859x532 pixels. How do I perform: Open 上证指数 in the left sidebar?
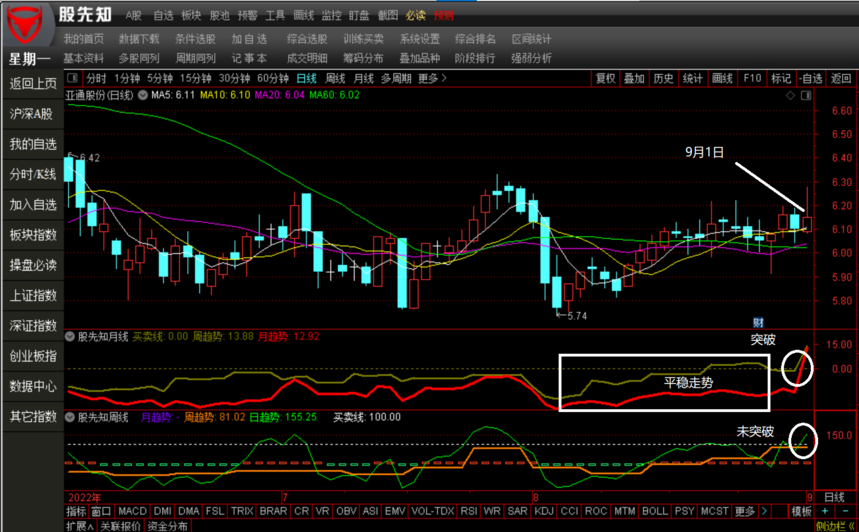(x=33, y=295)
